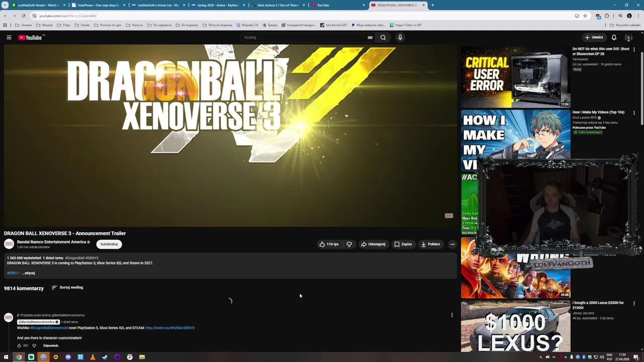Viewport: 644px width, 362px height.
Task: Open the Critical User Error video thumbnail
Action: point(516,77)
